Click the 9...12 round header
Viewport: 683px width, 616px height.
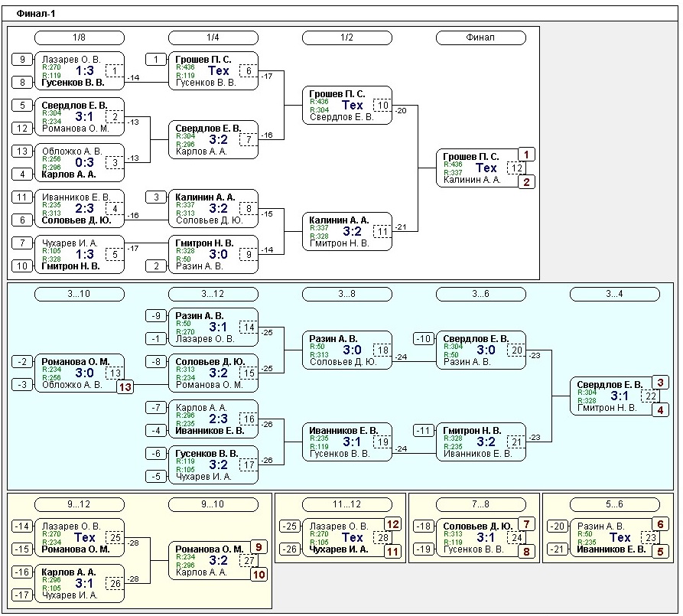point(80,504)
